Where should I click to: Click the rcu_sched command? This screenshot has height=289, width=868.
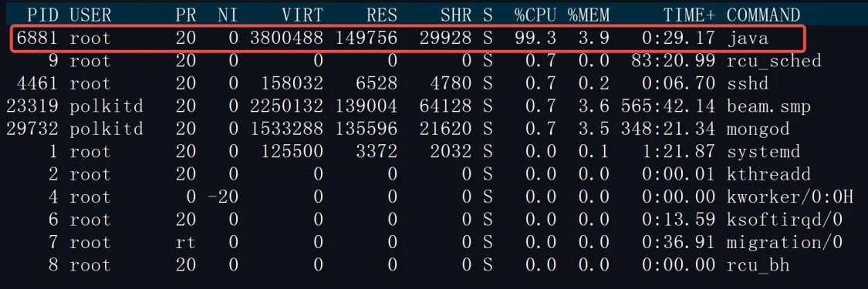[x=774, y=61]
